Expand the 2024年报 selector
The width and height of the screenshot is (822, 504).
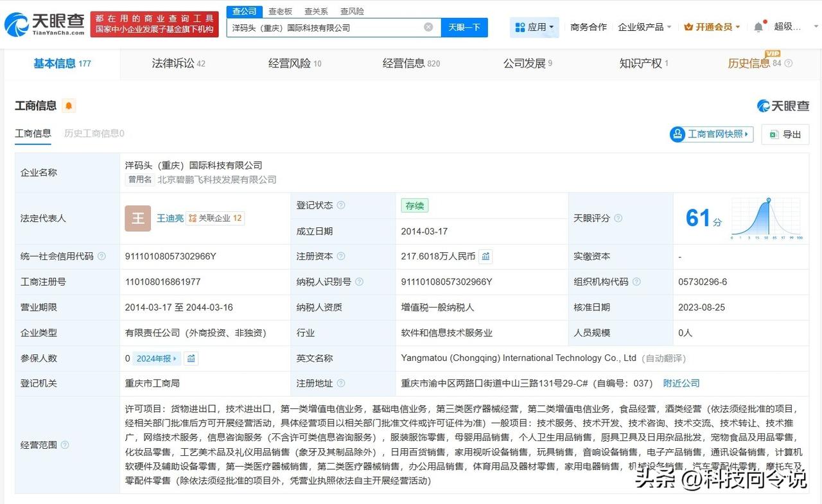point(156,358)
